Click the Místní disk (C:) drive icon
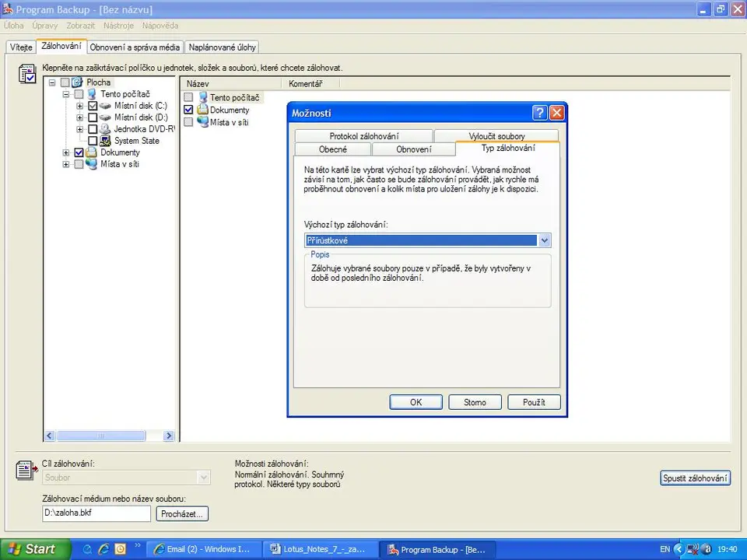The width and height of the screenshot is (747, 560). pos(106,106)
